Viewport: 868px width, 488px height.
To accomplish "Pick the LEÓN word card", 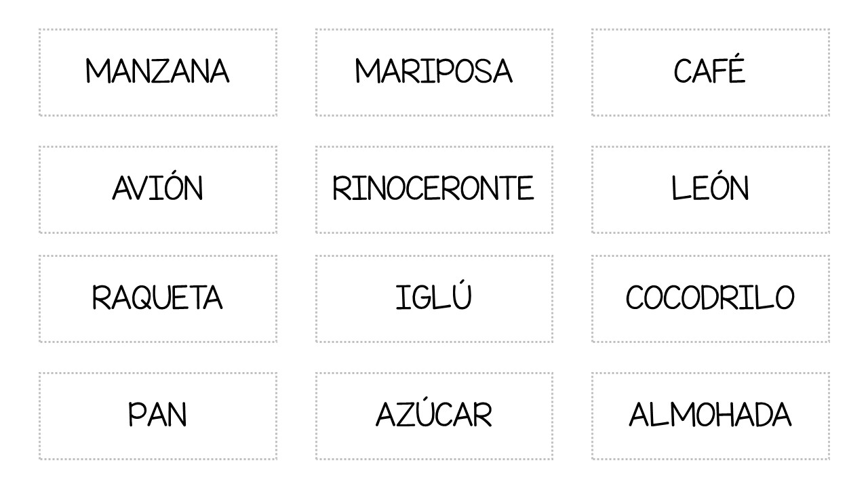I will [710, 190].
